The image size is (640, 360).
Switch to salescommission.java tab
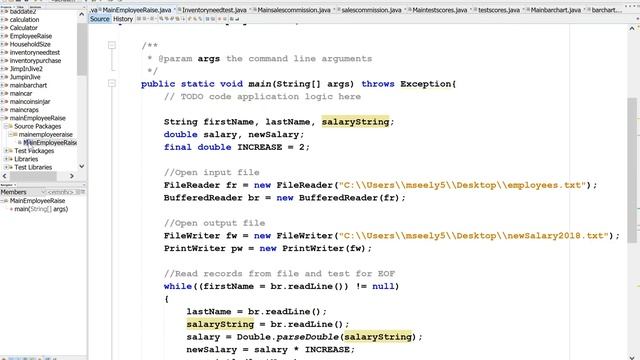371,10
